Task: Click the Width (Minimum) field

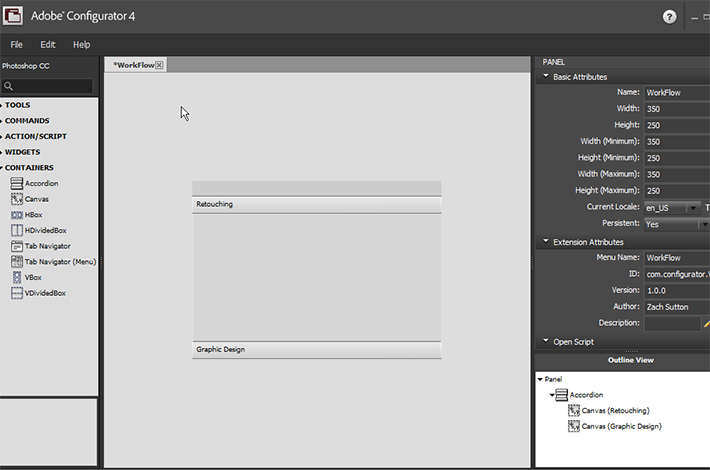Action: (x=677, y=142)
